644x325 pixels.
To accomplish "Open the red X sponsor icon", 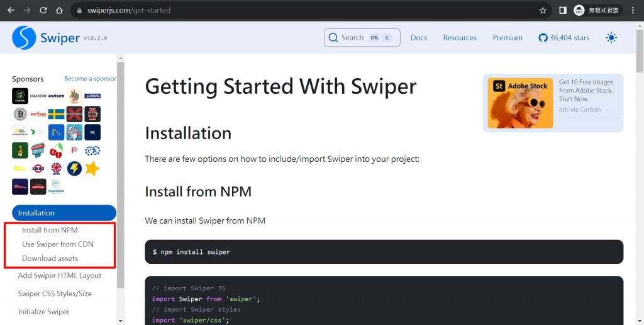I will coord(74,114).
